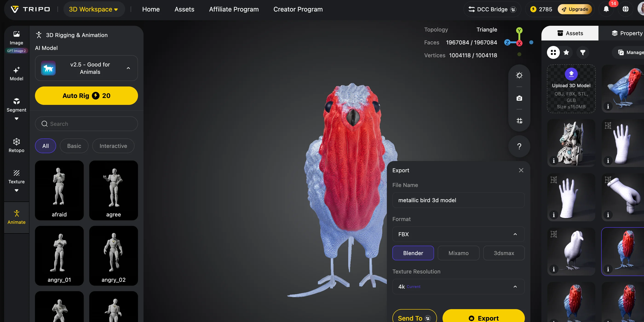Select the agree animation preset

113,190
